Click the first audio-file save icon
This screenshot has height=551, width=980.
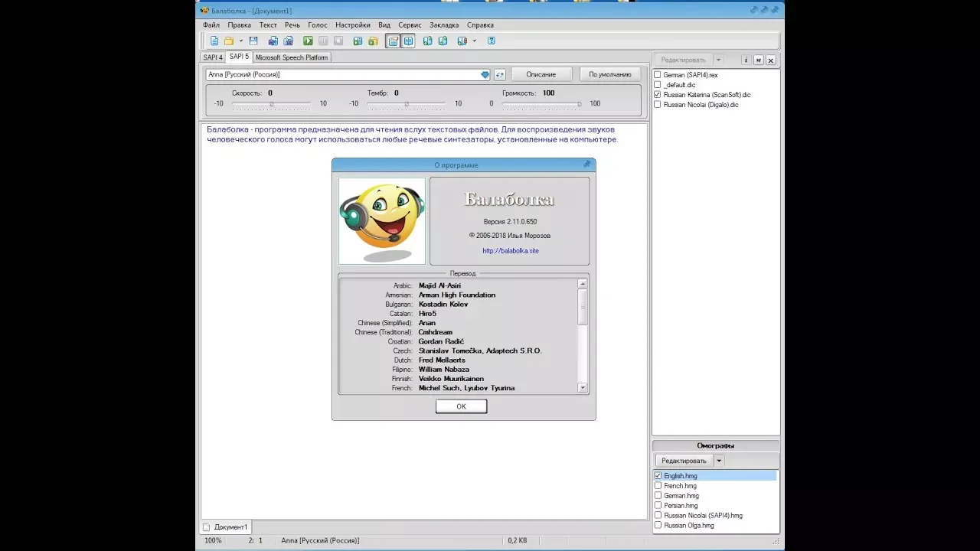tap(273, 41)
